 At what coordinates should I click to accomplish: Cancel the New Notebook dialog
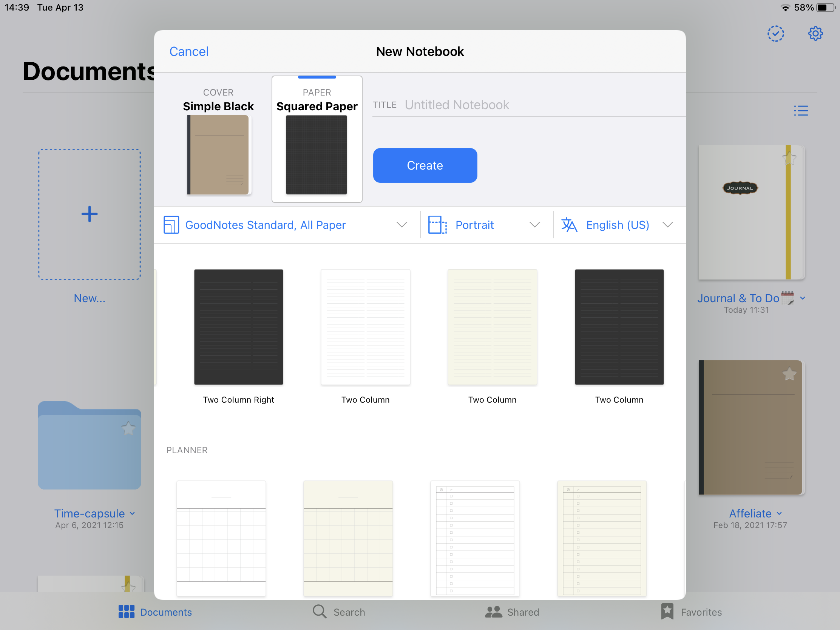[x=189, y=52]
